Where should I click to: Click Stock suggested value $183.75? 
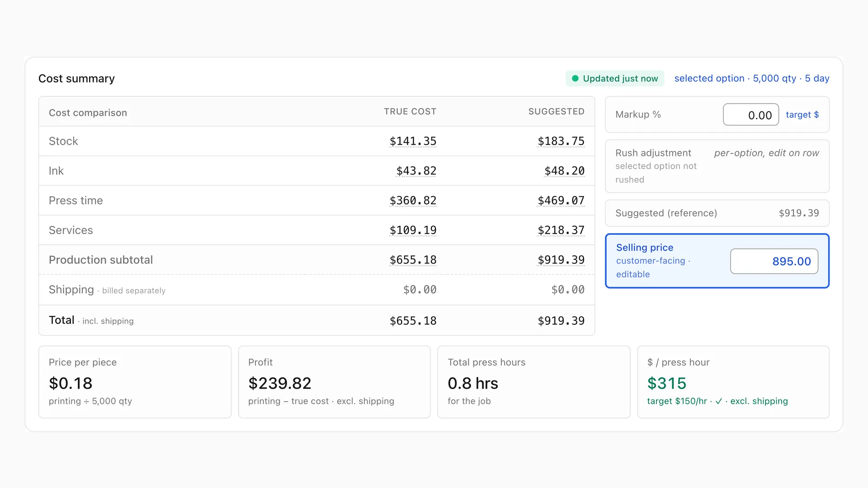(x=561, y=141)
